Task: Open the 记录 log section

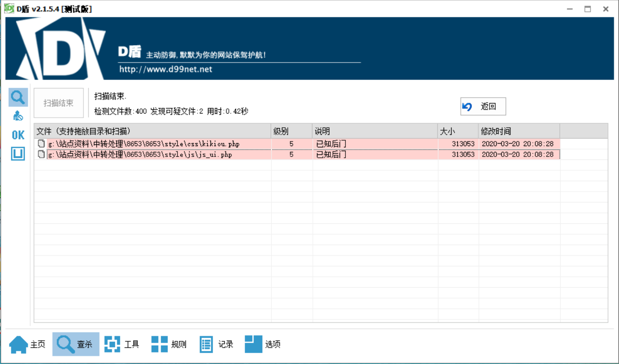Action: pyautogui.click(x=216, y=344)
